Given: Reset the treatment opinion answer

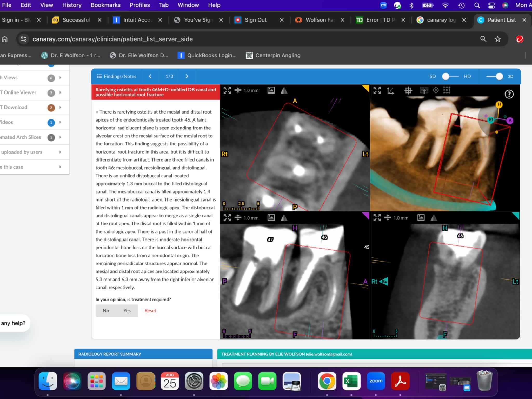Looking at the screenshot, I should click(150, 311).
